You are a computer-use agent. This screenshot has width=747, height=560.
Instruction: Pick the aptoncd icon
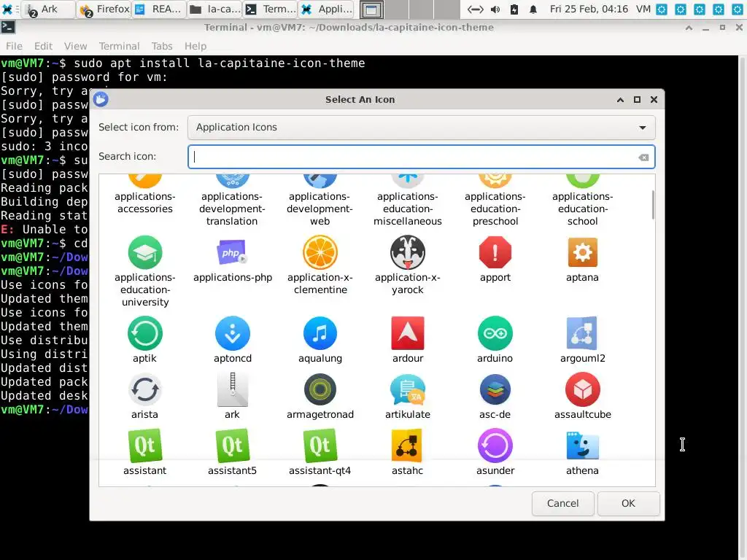(232, 333)
